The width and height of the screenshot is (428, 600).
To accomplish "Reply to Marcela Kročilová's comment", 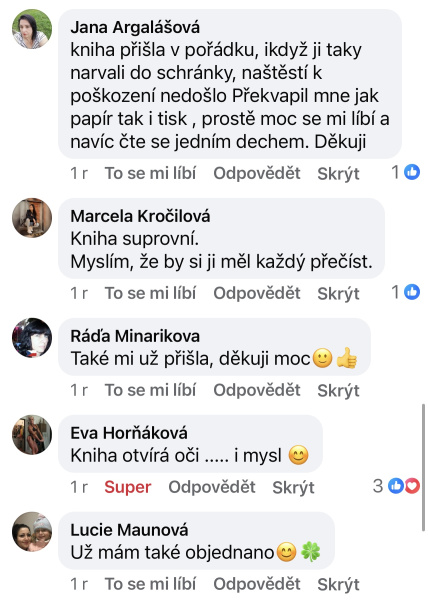I will [257, 293].
